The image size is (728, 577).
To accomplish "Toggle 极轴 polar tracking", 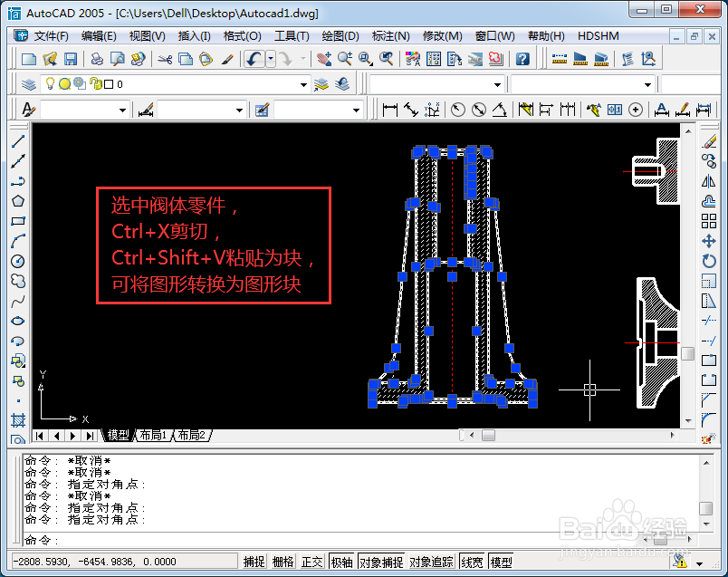I will click(x=341, y=562).
